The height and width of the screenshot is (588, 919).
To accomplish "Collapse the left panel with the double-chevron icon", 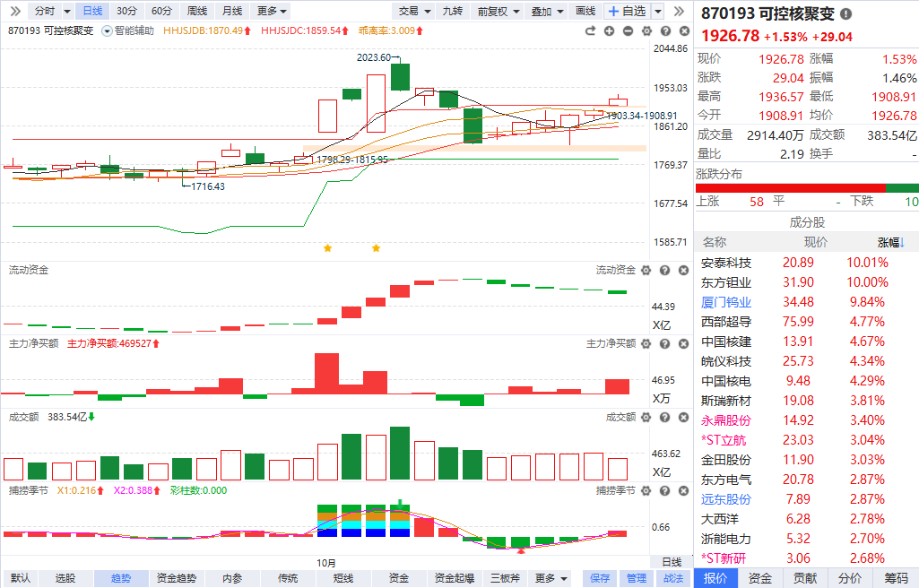I will coord(14,11).
